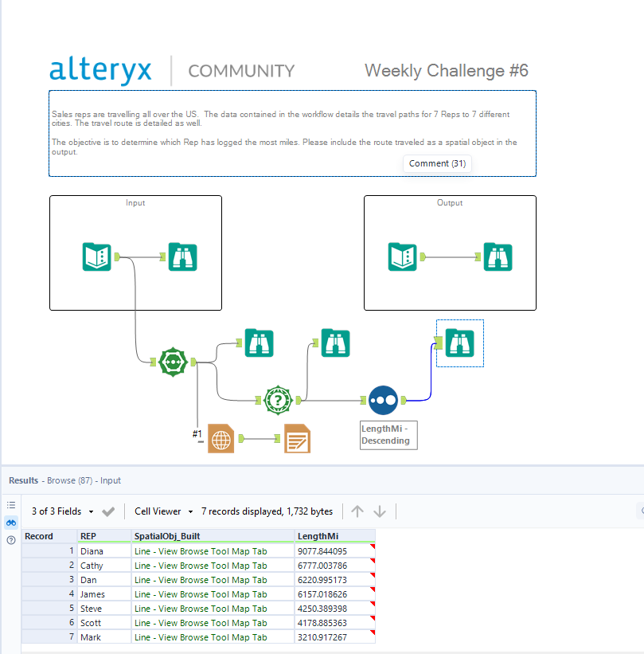Apply field selection checkmark in Results
The width and height of the screenshot is (644, 654).
click(x=108, y=511)
